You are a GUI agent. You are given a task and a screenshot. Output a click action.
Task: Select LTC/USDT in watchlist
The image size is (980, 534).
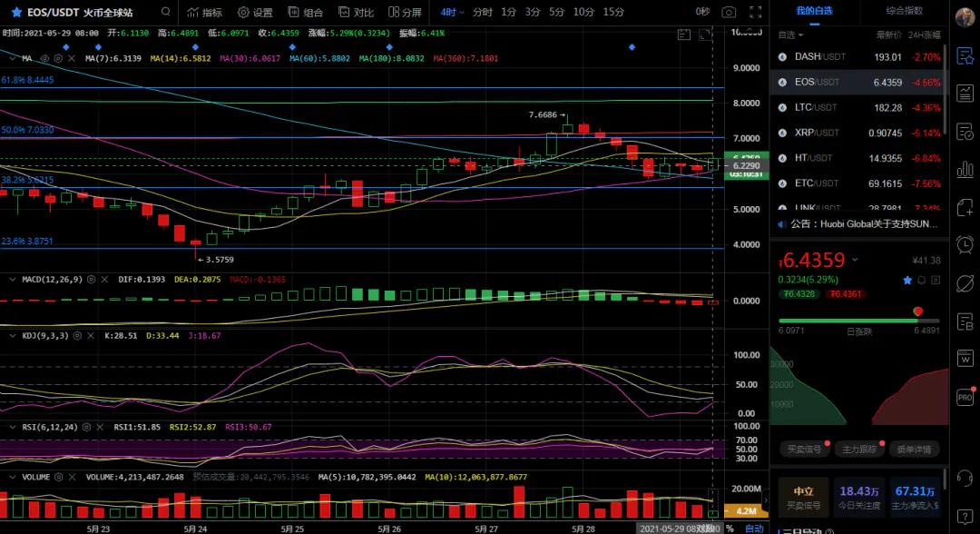point(859,107)
